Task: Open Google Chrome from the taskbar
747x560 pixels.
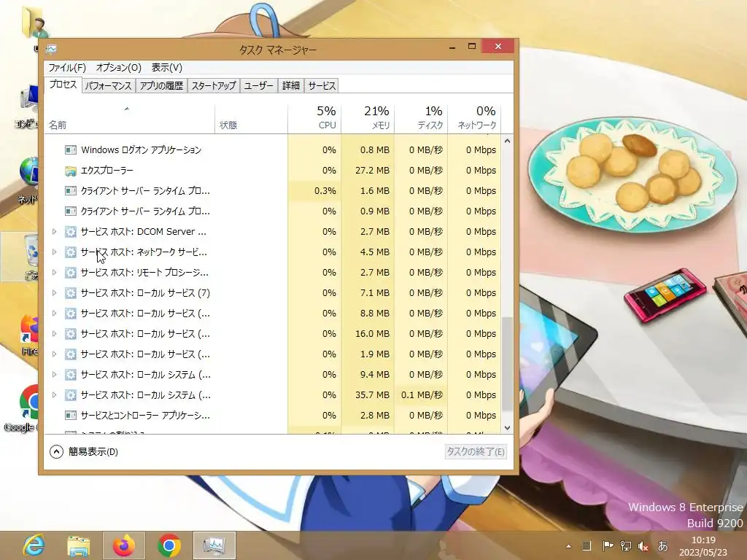Action: [x=169, y=545]
